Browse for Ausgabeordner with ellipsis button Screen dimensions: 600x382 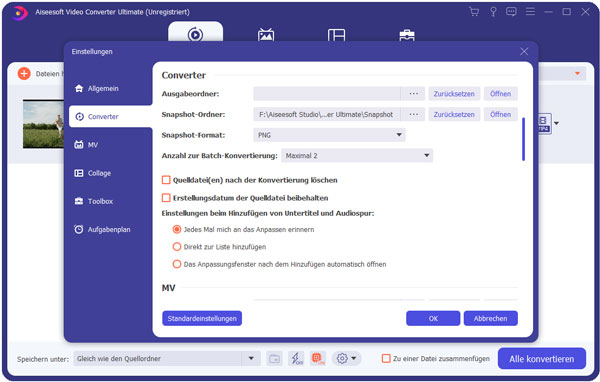[413, 94]
